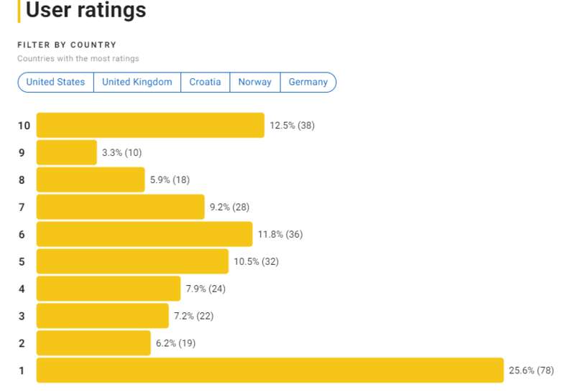Click the Filter by Country label
Screen dimensions: 575x392
point(67,45)
